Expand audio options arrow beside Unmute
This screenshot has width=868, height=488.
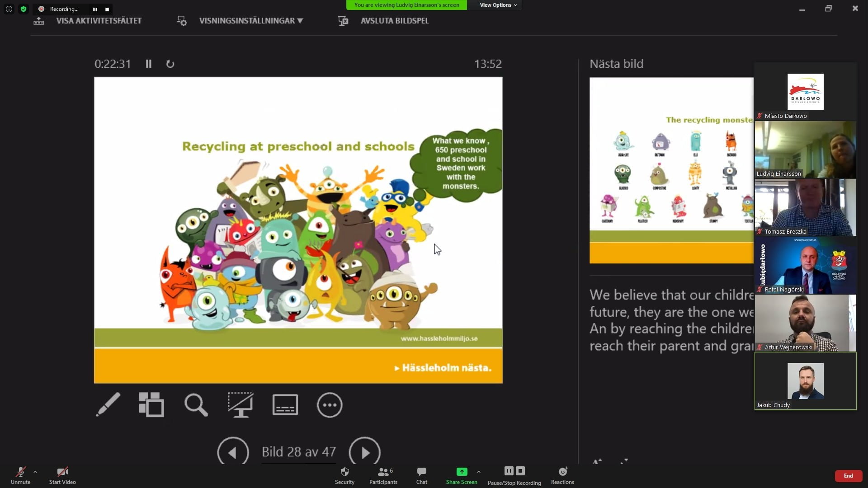tap(35, 472)
